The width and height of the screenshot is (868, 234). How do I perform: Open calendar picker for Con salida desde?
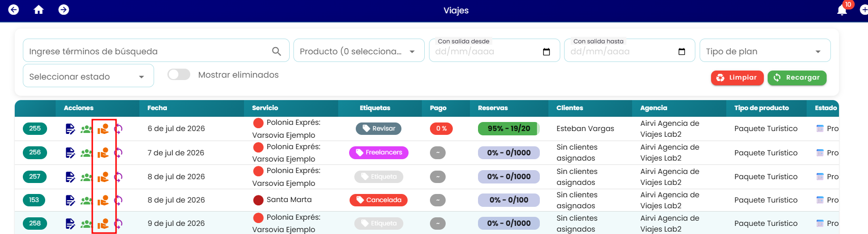pyautogui.click(x=546, y=51)
